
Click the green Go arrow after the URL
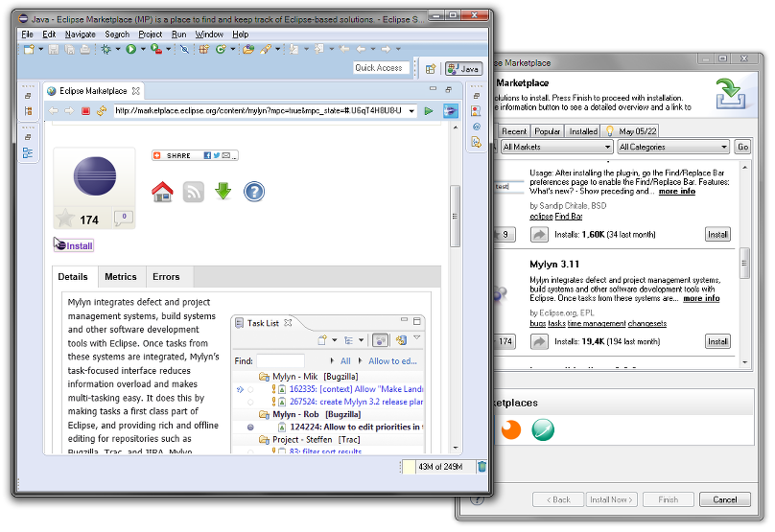429,110
